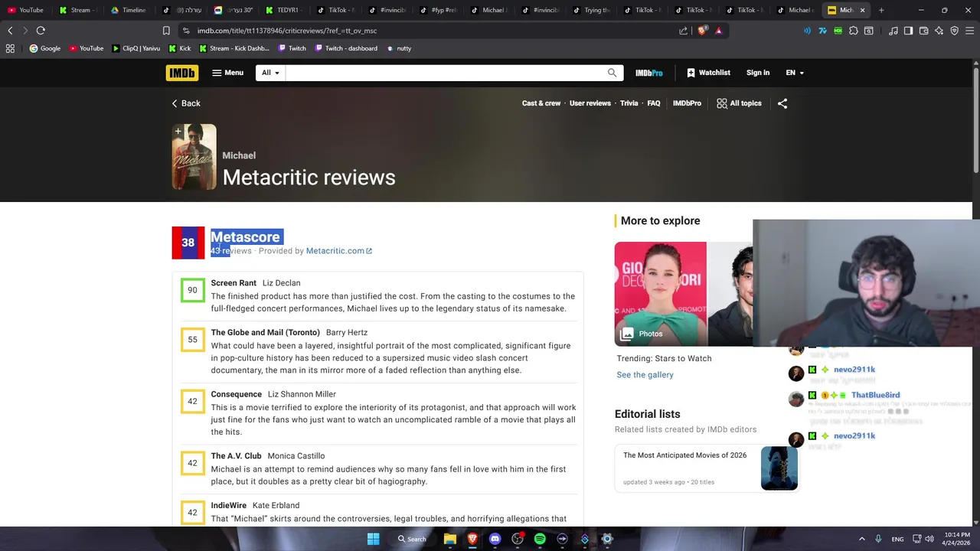The width and height of the screenshot is (980, 551).
Task: Add Michael to watchlist via poster plus
Action: coord(178,132)
